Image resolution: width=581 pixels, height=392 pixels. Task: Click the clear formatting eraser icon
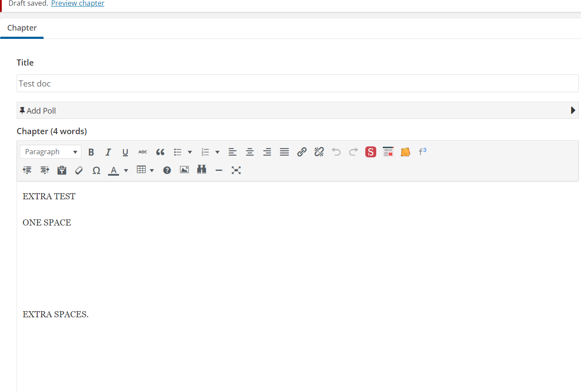point(79,170)
